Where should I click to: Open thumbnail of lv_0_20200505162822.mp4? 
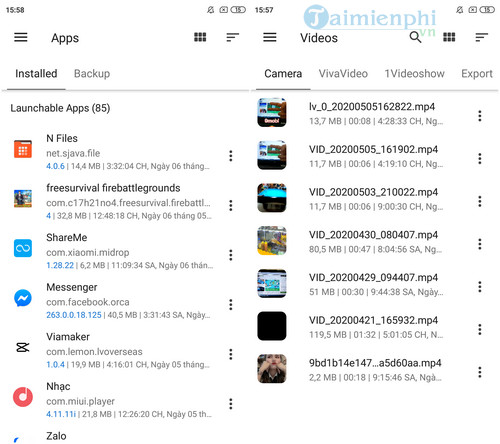click(272, 112)
